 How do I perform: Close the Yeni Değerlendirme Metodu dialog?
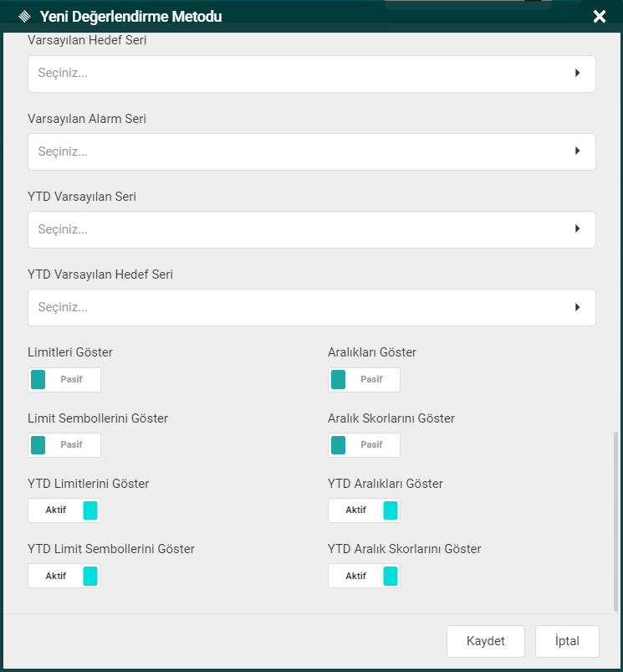tap(599, 16)
